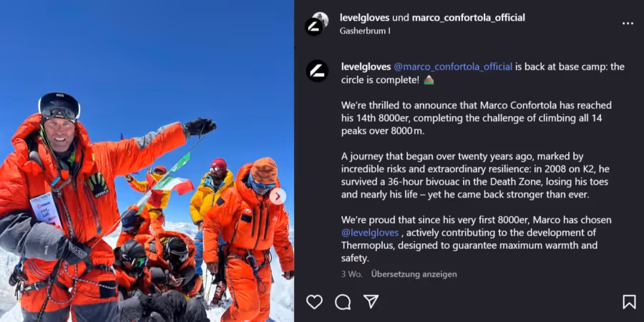Open comments with the speech bubble icon
The image size is (644, 322).
coord(343,302)
